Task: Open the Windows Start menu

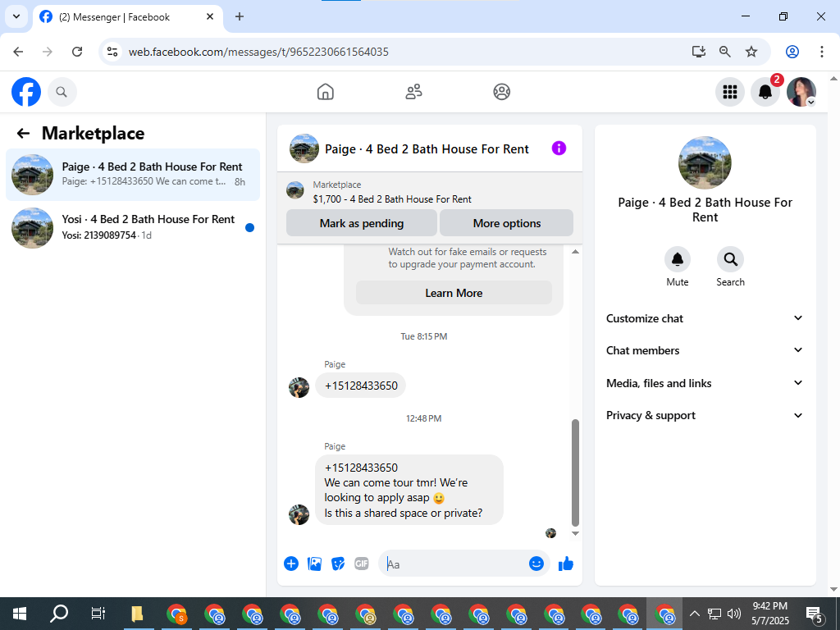Action: pyautogui.click(x=20, y=614)
